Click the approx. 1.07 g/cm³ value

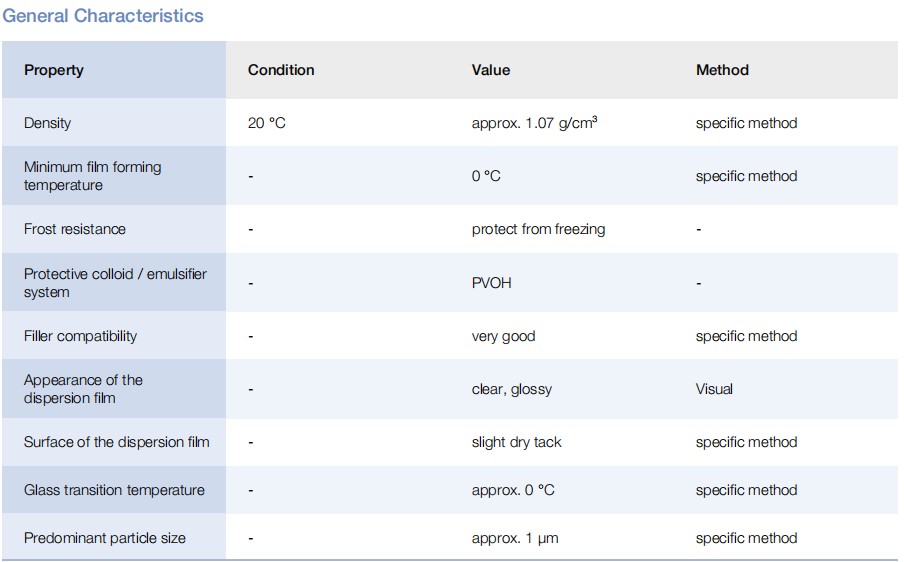pos(535,123)
